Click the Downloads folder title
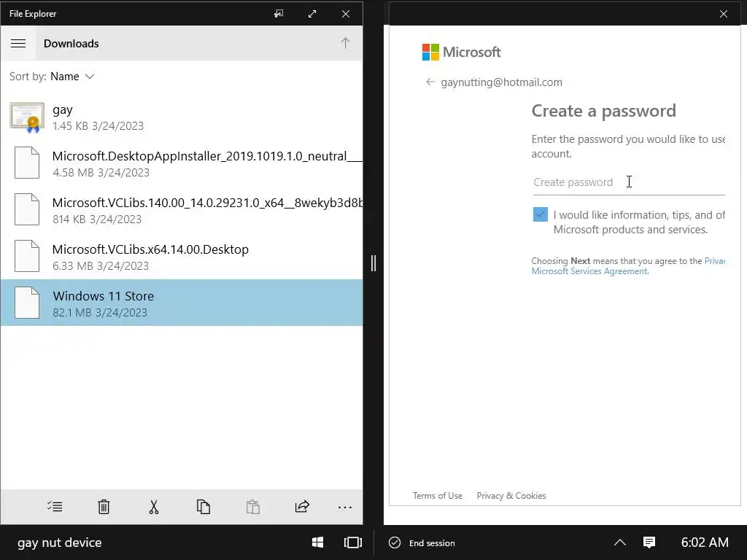The width and height of the screenshot is (747, 560). tap(71, 43)
